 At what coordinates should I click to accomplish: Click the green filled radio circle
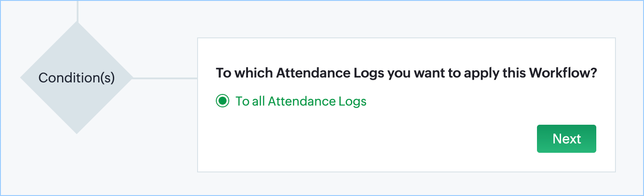pos(222,101)
